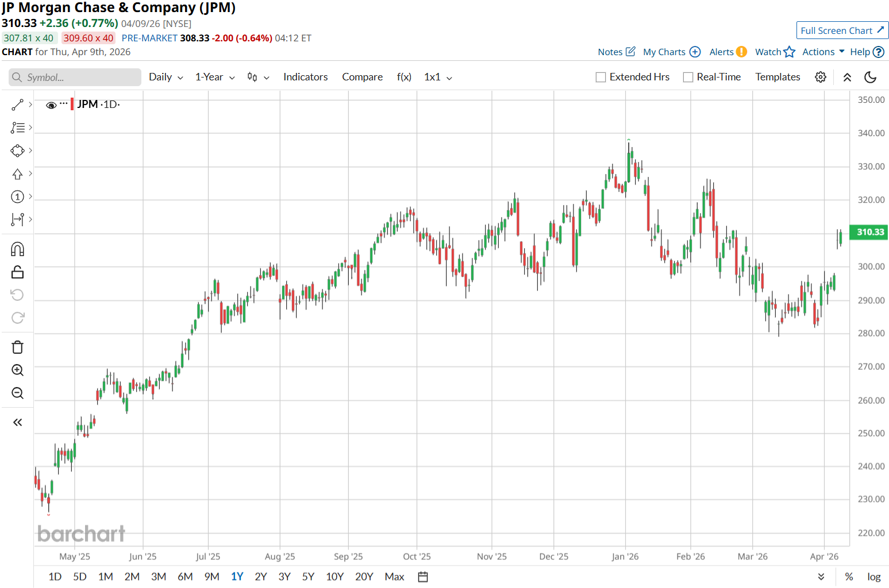Open the 1x1 grid layout dropdown
The image size is (889, 588).
coord(438,77)
